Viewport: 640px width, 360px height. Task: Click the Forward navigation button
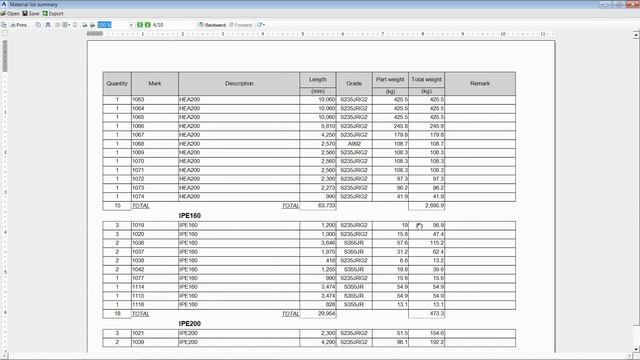[x=240, y=25]
